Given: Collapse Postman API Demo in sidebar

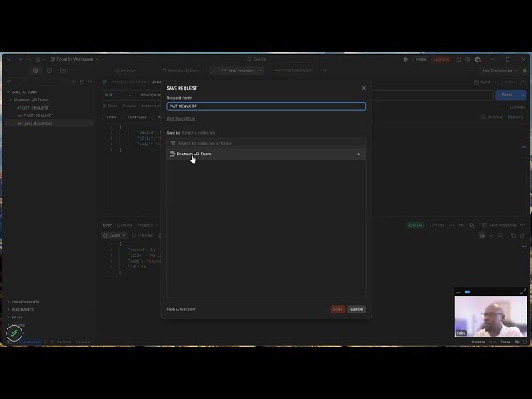Looking at the screenshot, I should [x=11, y=100].
